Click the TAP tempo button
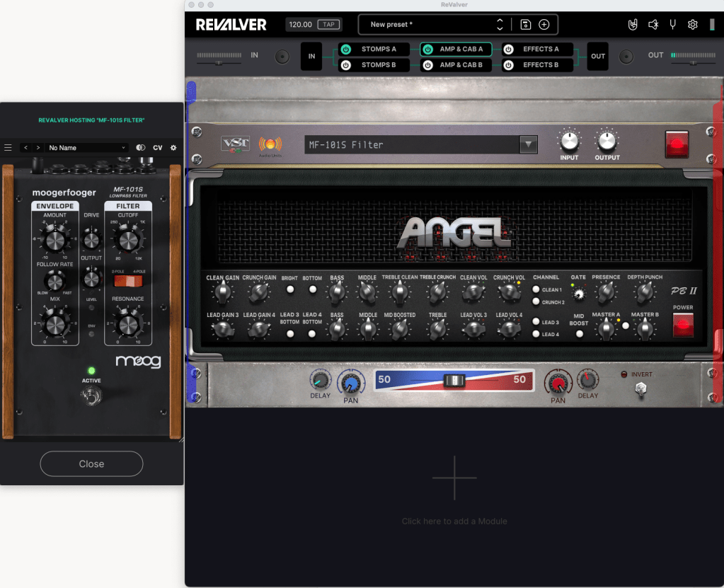Screen dimensions: 724x588 pos(328,25)
